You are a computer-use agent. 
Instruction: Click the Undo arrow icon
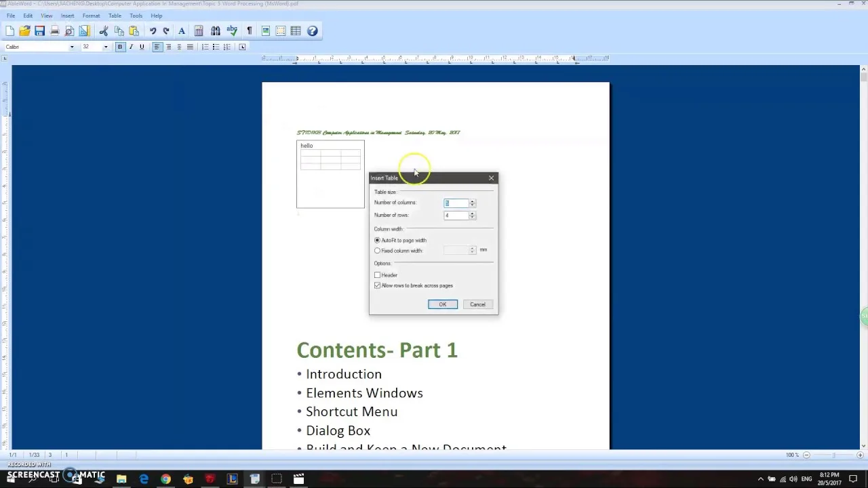click(153, 30)
